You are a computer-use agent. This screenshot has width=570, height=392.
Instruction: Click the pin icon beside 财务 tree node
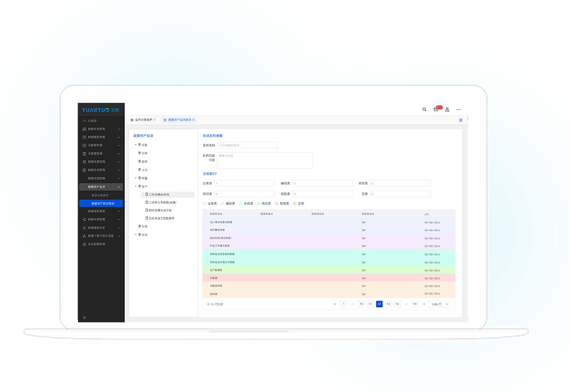[x=139, y=226]
